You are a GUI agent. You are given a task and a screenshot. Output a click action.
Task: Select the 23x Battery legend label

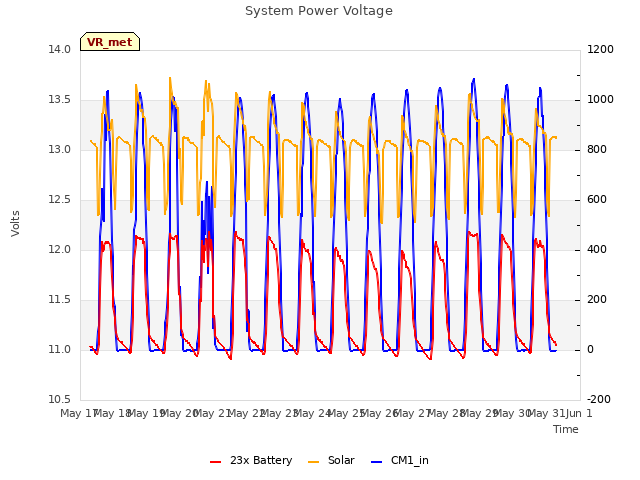261,460
